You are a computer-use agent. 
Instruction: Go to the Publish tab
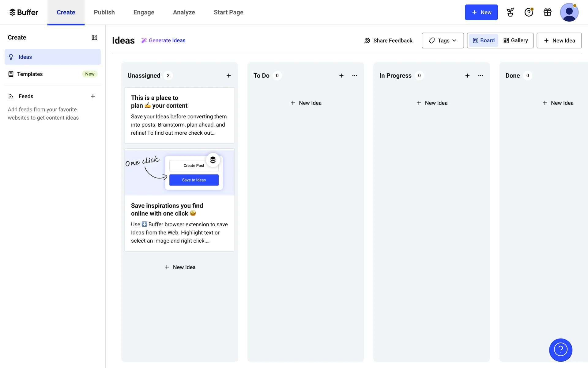pyautogui.click(x=104, y=12)
